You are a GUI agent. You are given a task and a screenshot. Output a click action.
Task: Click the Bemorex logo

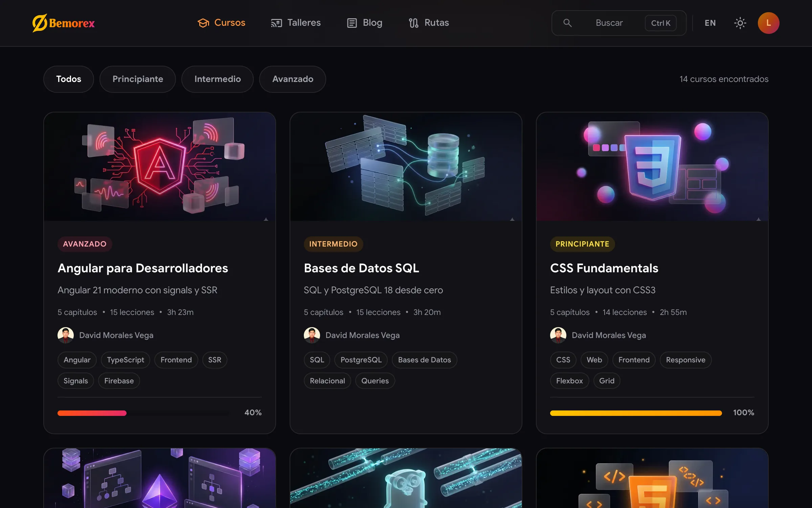point(64,23)
